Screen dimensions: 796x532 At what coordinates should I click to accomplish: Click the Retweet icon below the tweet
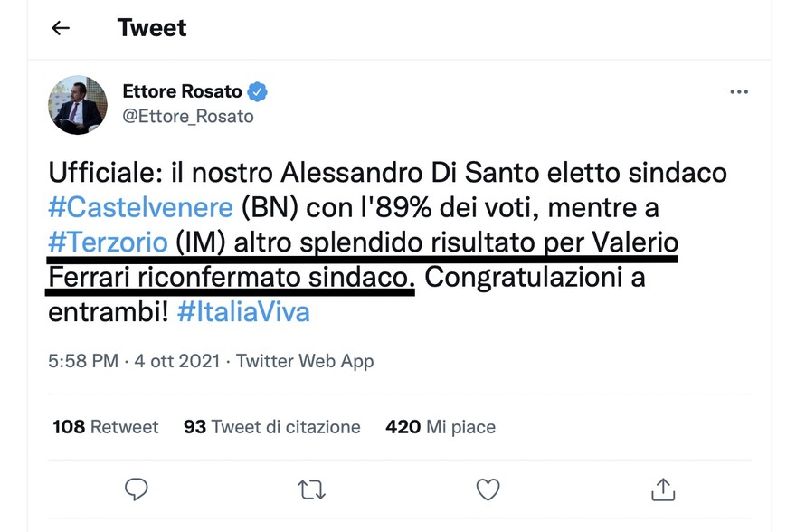311,489
